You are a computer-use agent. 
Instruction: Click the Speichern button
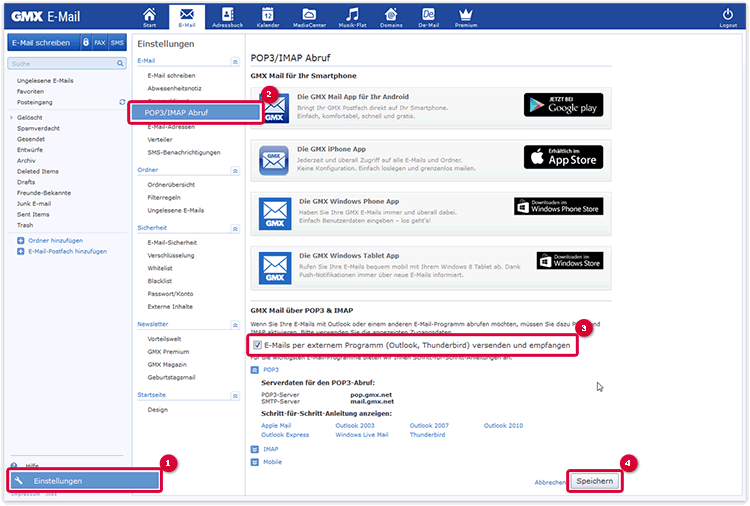595,481
